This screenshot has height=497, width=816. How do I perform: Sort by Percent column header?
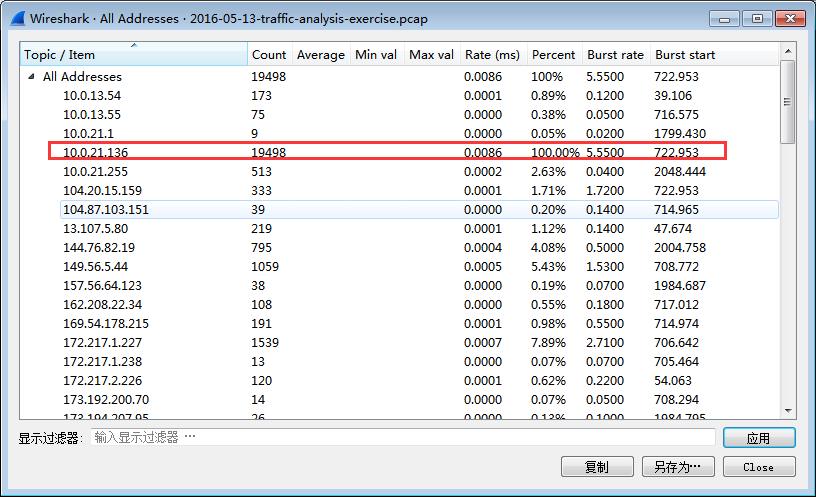554,54
